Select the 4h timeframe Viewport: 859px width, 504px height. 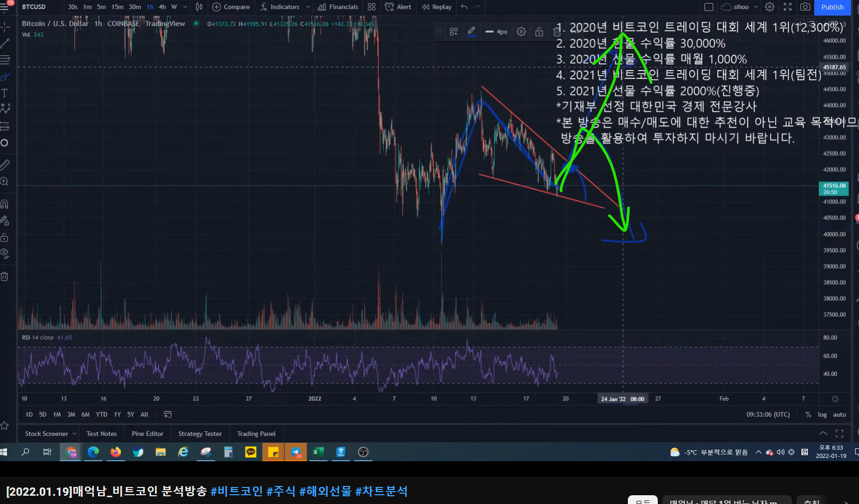163,7
